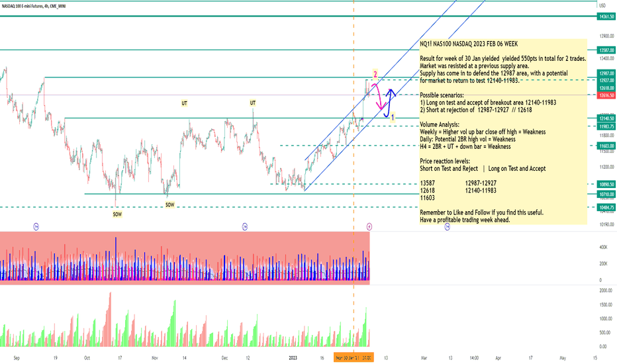This screenshot has width=617, height=364.
Task: Click the 10890.50 price level label
Action: pos(606,185)
